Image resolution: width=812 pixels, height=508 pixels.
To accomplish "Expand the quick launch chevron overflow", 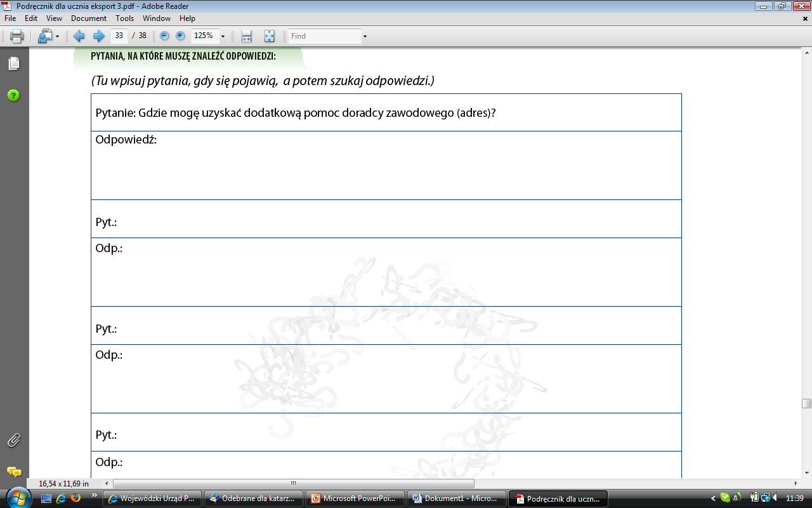I will (x=95, y=495).
